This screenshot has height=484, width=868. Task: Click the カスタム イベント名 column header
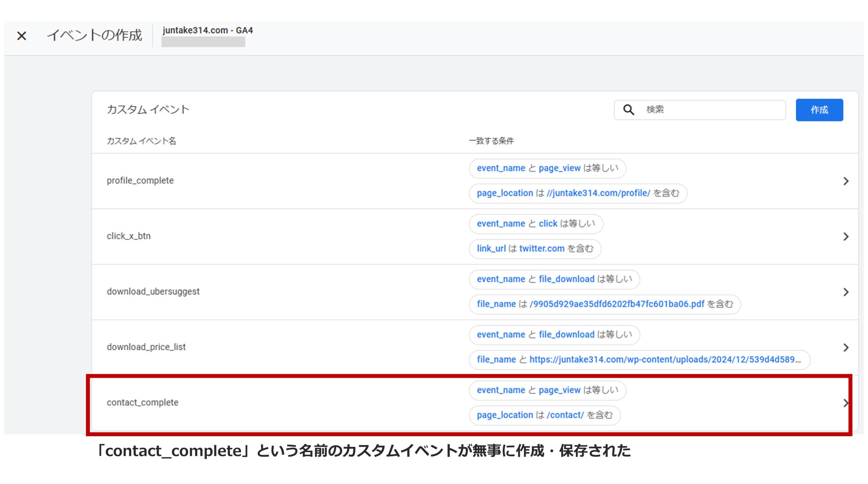coord(141,141)
